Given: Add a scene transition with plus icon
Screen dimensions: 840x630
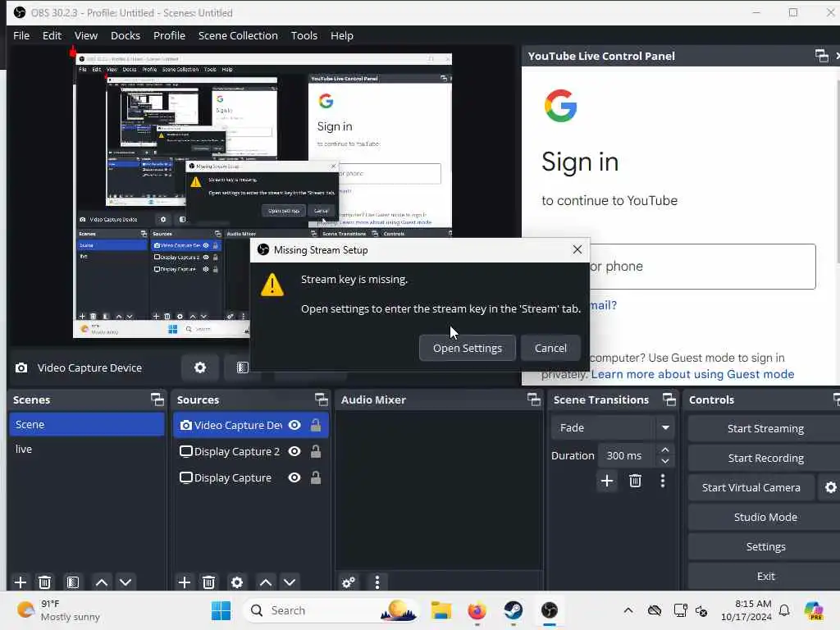Looking at the screenshot, I should point(607,481).
